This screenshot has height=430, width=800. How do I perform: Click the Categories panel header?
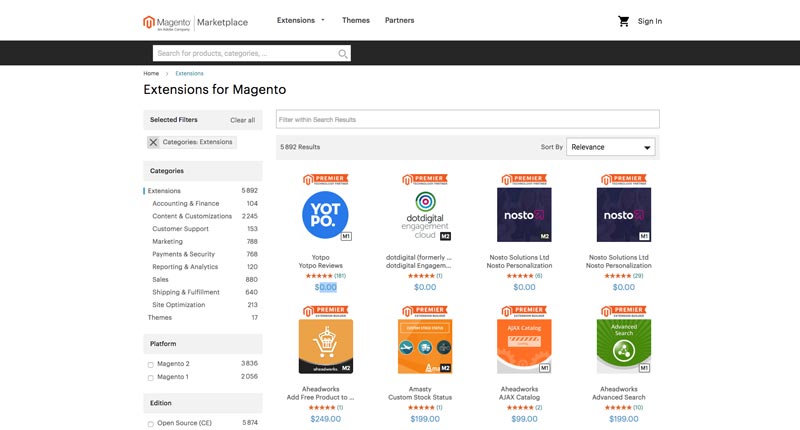click(x=203, y=171)
